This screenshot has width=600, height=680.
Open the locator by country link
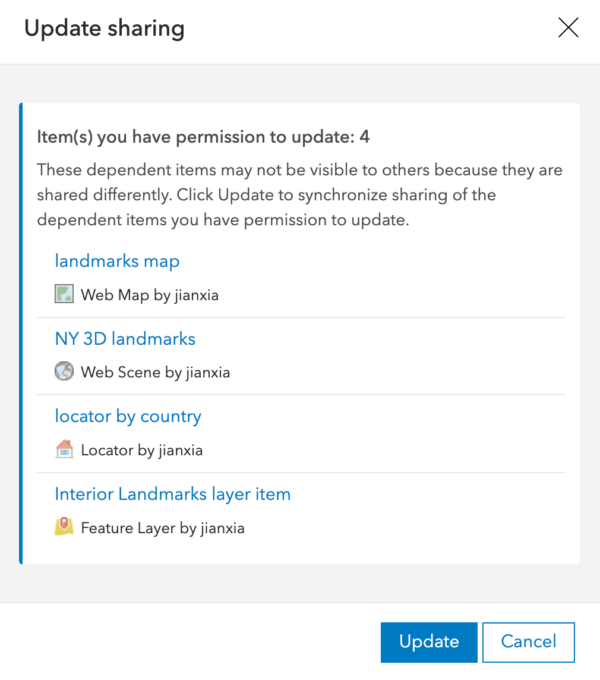click(x=128, y=416)
